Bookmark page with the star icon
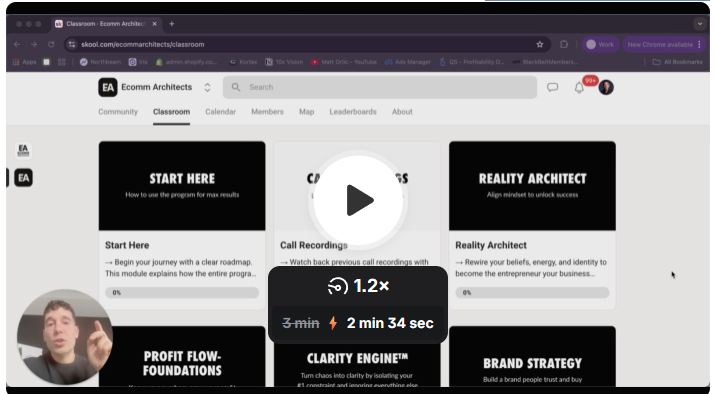 click(x=540, y=44)
